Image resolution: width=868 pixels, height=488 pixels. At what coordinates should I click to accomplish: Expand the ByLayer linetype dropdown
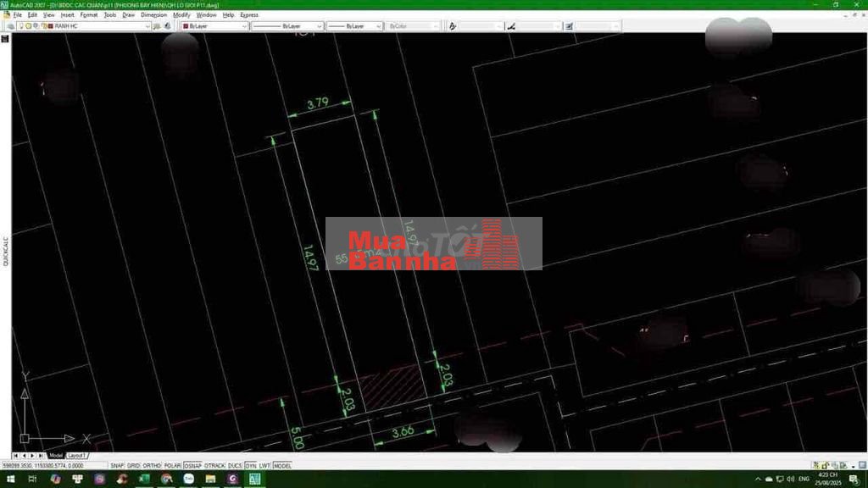click(x=287, y=26)
